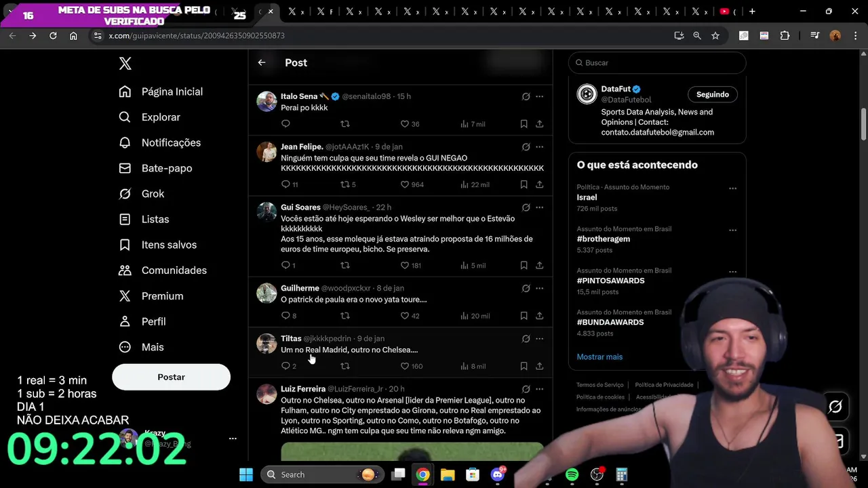This screenshot has width=868, height=488.
Task: Share Tiltas's post
Action: click(x=539, y=366)
